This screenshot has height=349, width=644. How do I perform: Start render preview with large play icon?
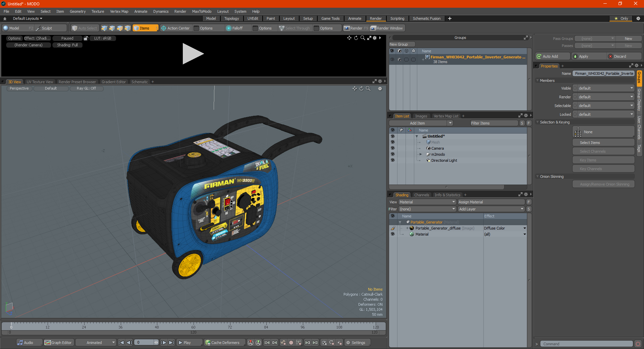193,54
